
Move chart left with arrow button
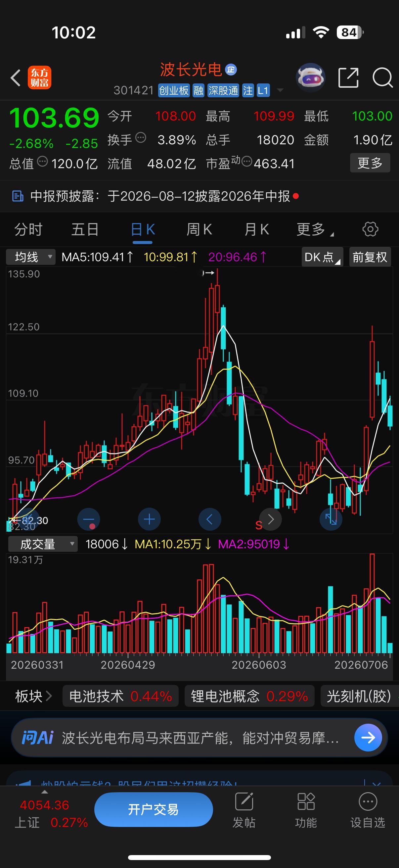(x=210, y=519)
